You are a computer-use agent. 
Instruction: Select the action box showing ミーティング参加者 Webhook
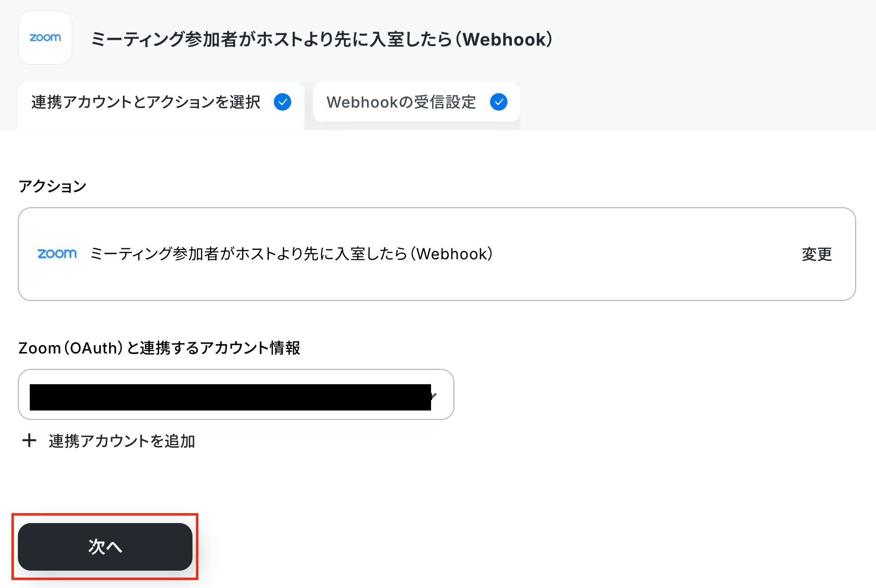[437, 254]
